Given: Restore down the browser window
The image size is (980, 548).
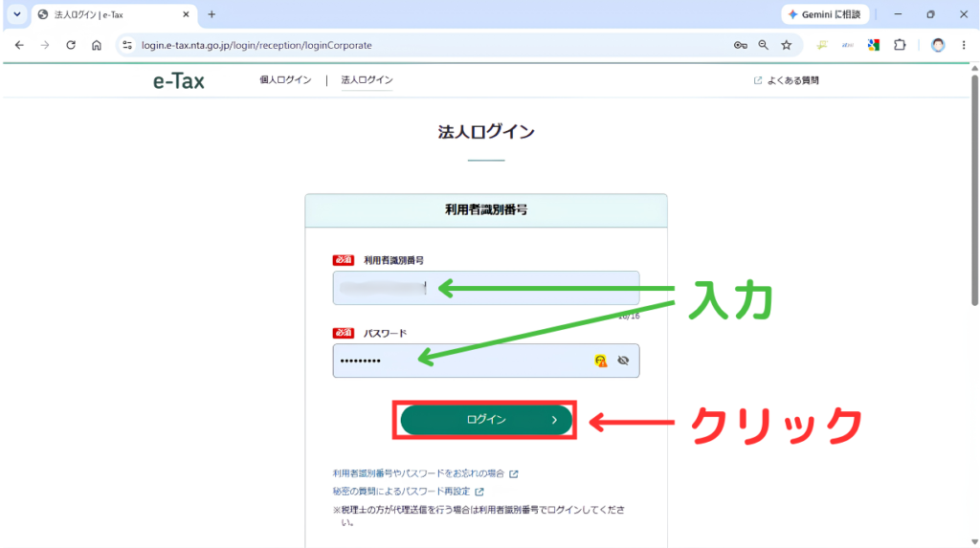Looking at the screenshot, I should [930, 14].
